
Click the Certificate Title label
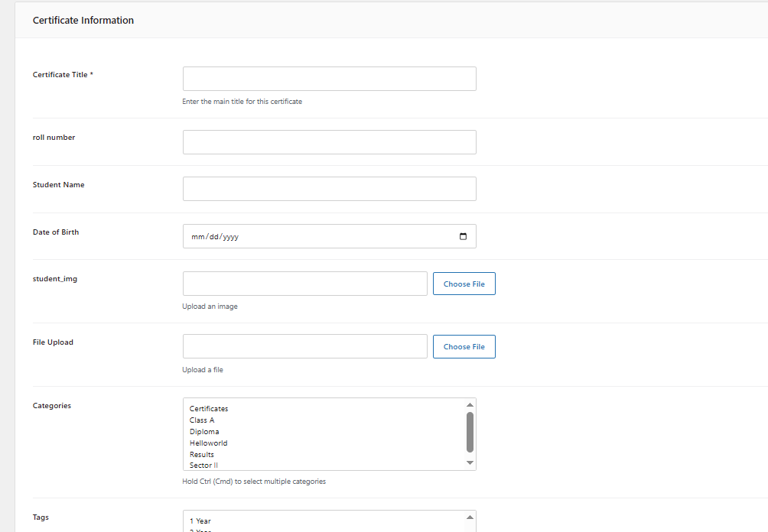tap(63, 74)
